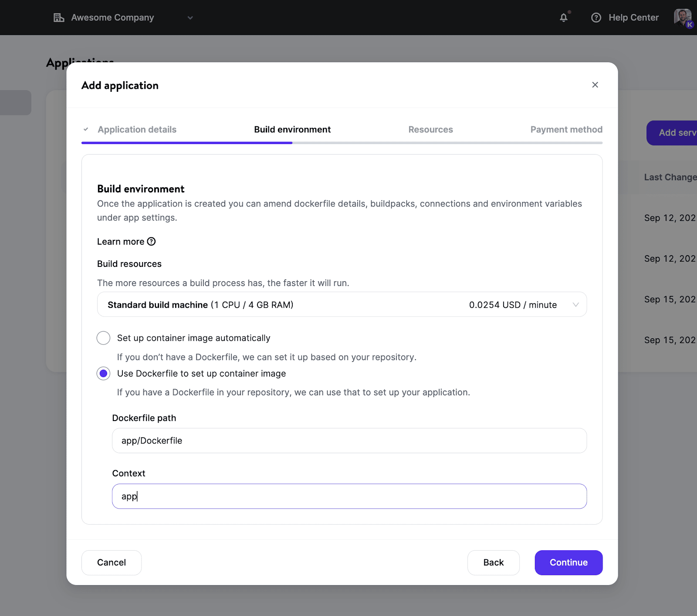Cancel the application creation
697x616 pixels.
[111, 562]
